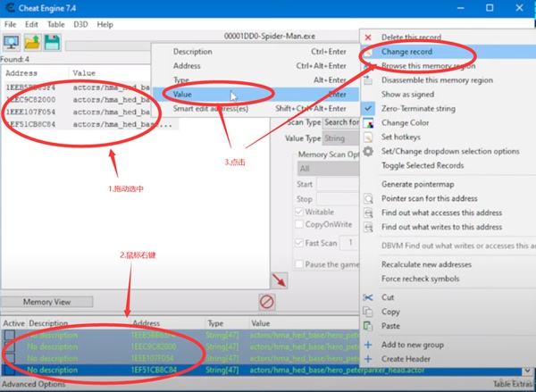Screen dimensions: 536x392
Task: Click the plus icon beside Add to new group
Action: click(368, 345)
